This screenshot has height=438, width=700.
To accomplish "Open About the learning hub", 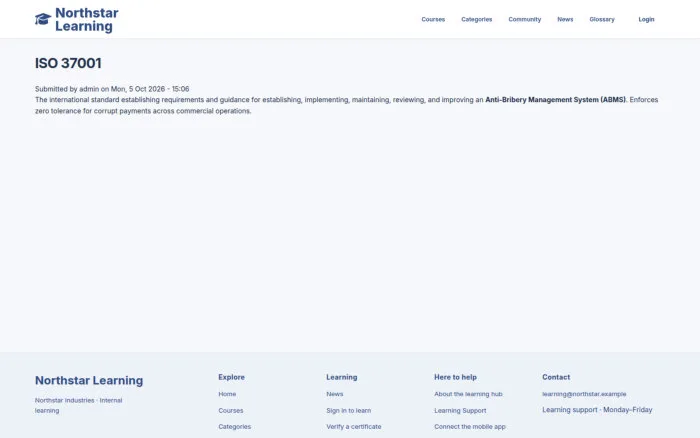I will [468, 394].
